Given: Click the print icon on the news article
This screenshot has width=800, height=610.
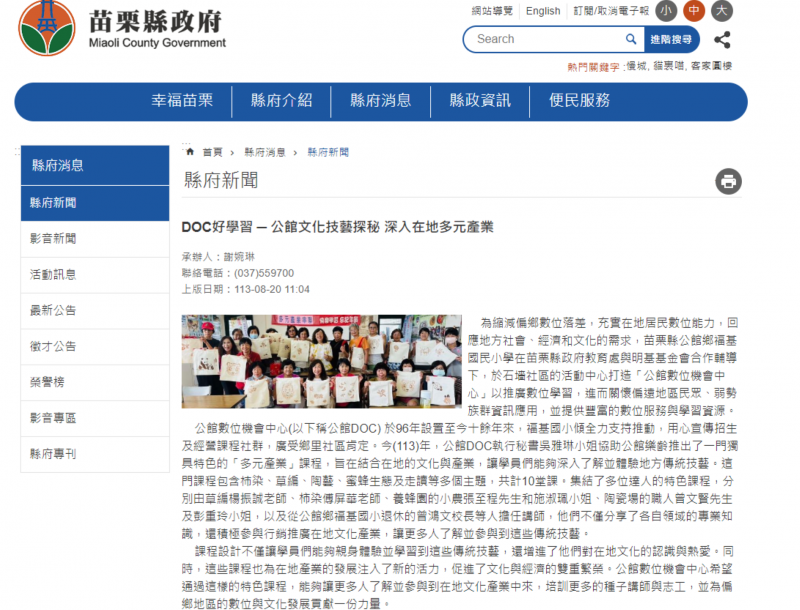Looking at the screenshot, I should coord(728,182).
